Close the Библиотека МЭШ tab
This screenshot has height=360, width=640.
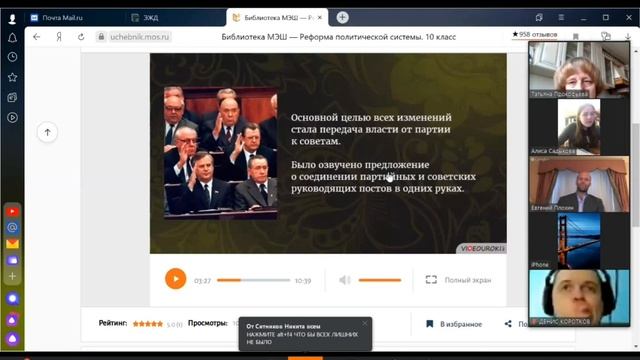pos(320,18)
